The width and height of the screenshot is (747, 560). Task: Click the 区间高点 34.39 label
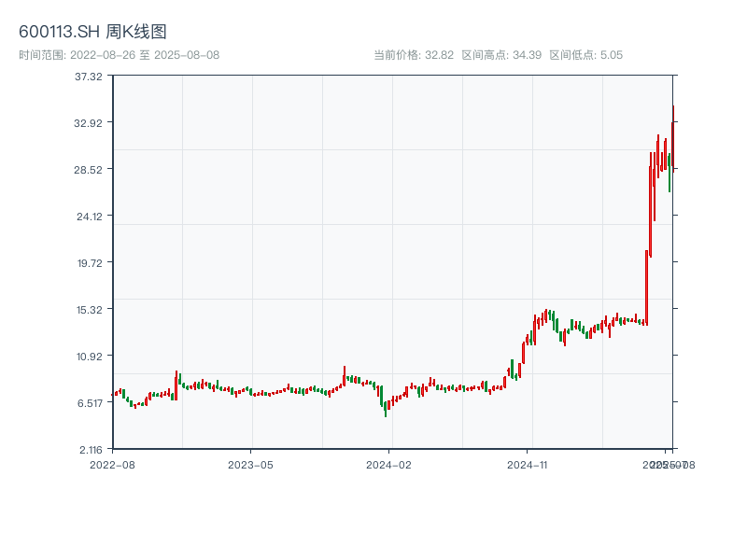[501, 55]
